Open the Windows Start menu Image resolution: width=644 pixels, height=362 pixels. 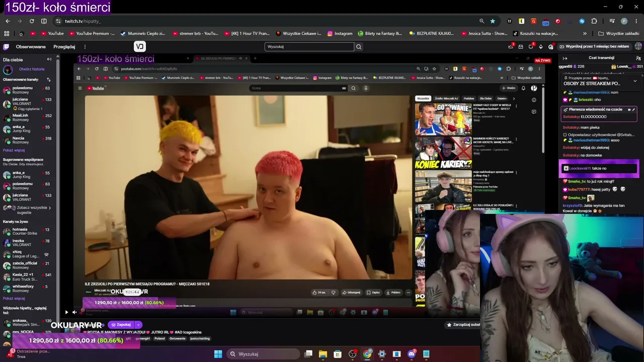tap(218, 354)
